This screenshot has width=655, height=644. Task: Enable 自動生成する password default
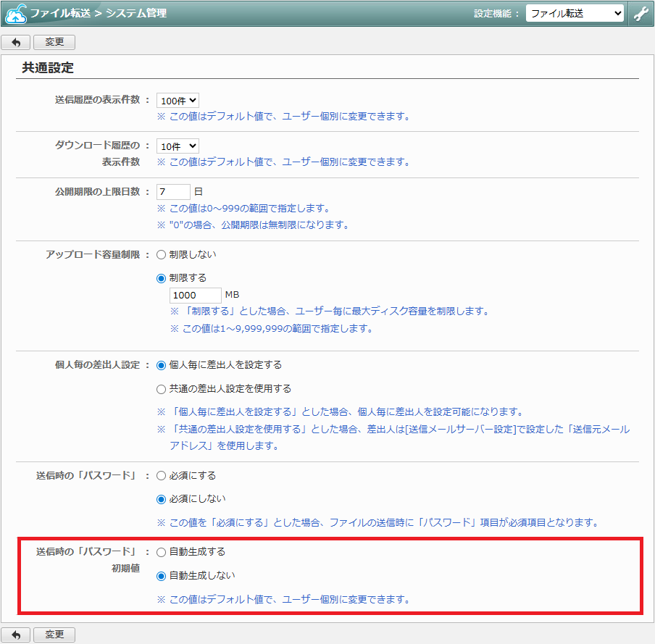click(162, 552)
